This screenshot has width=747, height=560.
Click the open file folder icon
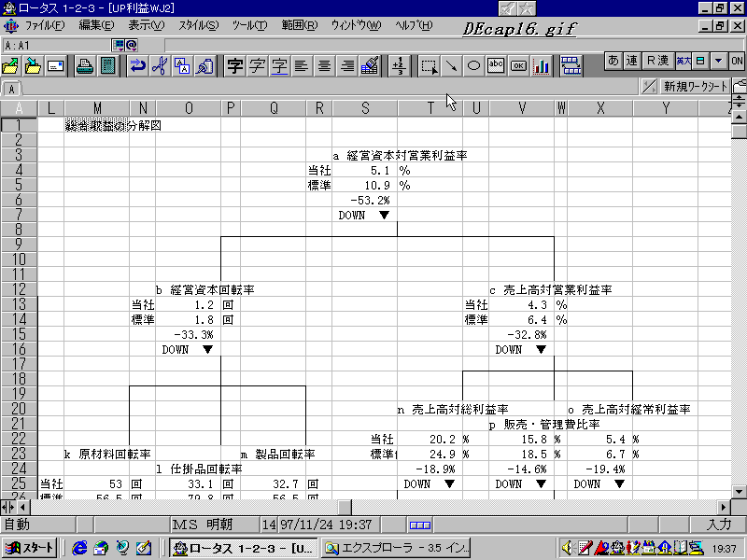pyautogui.click(x=11, y=65)
